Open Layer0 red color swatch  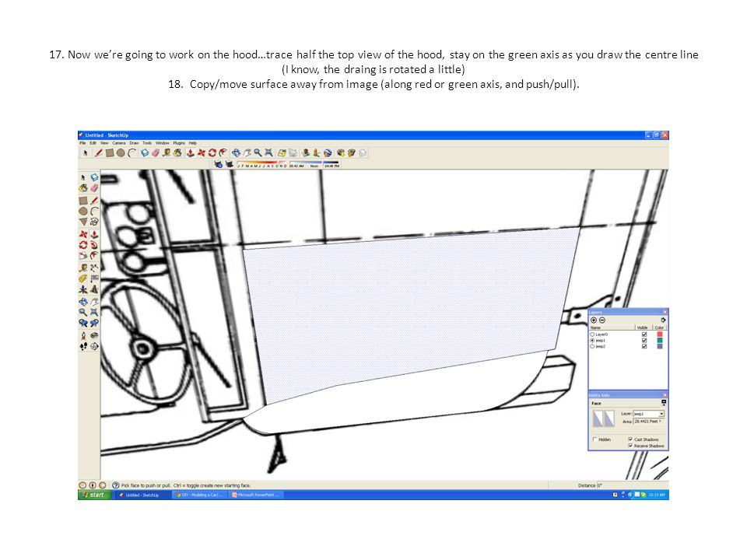pos(660,334)
